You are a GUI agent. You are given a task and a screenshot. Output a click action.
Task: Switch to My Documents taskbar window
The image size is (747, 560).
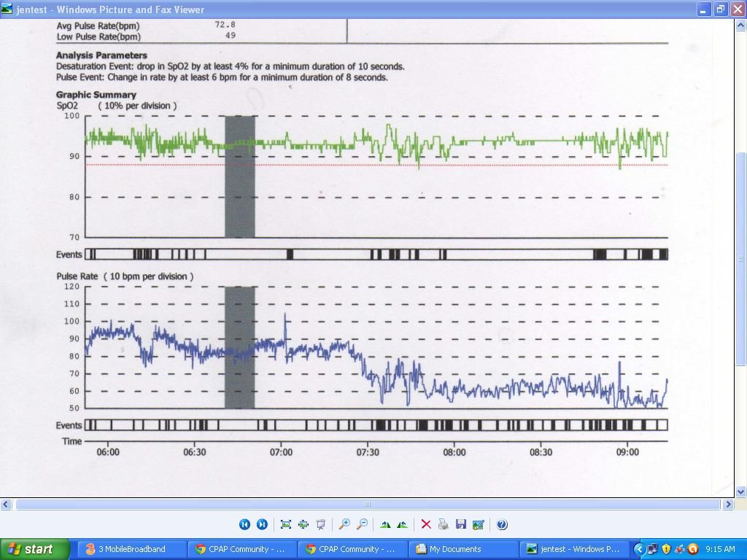[462, 549]
